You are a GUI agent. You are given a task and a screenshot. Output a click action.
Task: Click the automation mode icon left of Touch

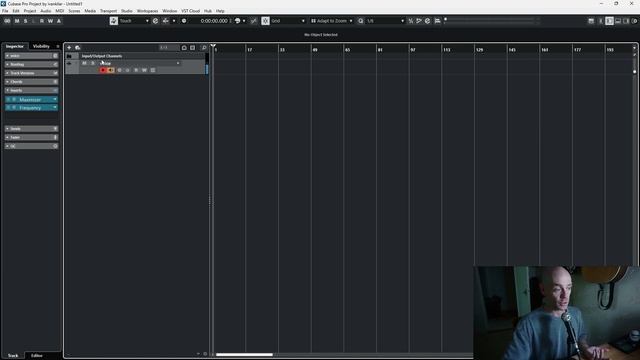click(114, 21)
